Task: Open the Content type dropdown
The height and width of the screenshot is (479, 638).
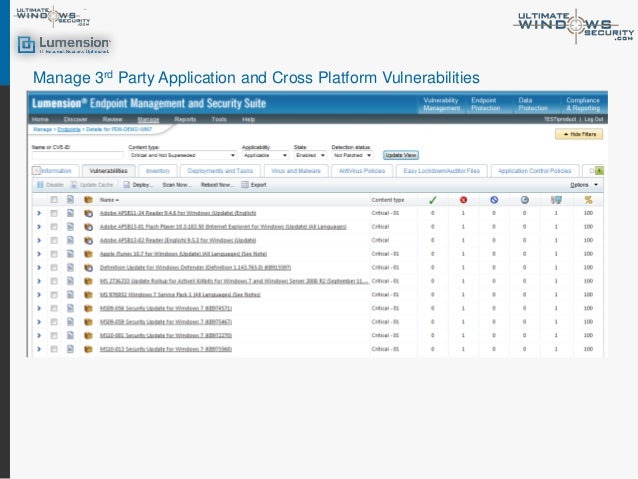Action: pyautogui.click(x=183, y=155)
